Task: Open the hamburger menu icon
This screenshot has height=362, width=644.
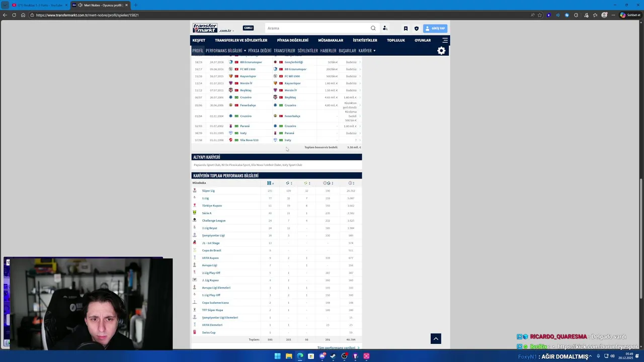Action: 445,40
